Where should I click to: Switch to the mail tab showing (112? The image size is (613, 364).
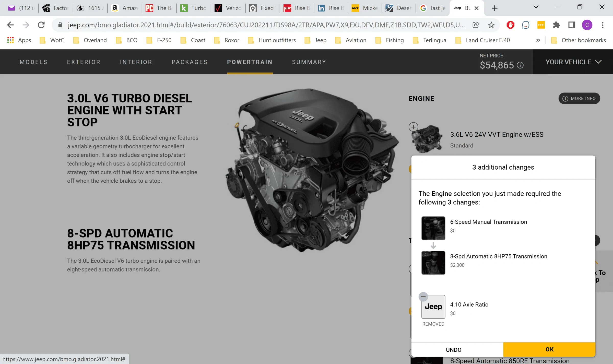click(x=21, y=8)
